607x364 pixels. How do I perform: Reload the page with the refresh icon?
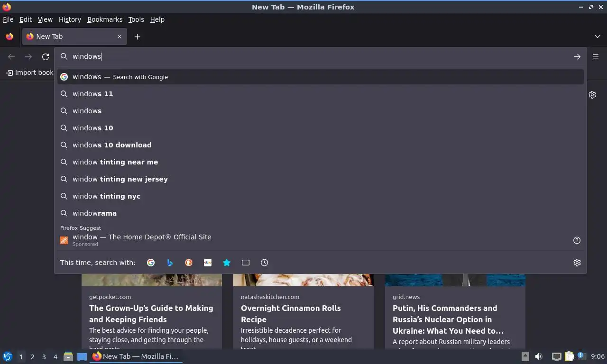coord(46,57)
